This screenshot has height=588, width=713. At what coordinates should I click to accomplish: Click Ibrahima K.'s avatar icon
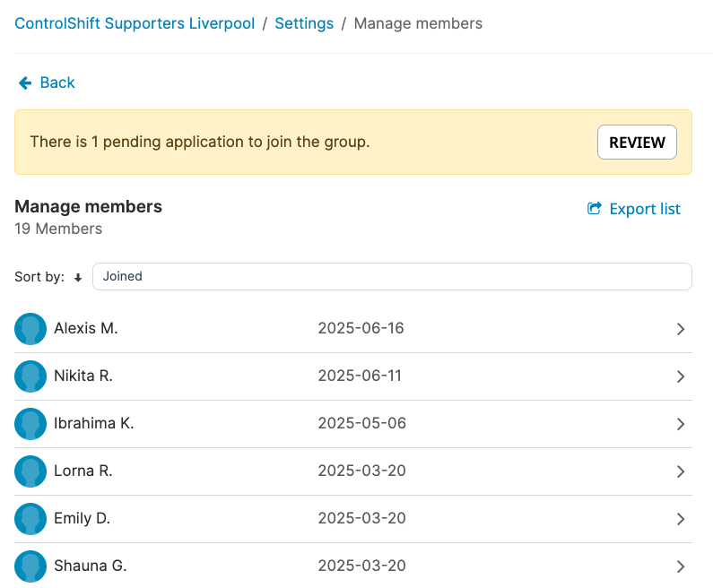coord(30,424)
